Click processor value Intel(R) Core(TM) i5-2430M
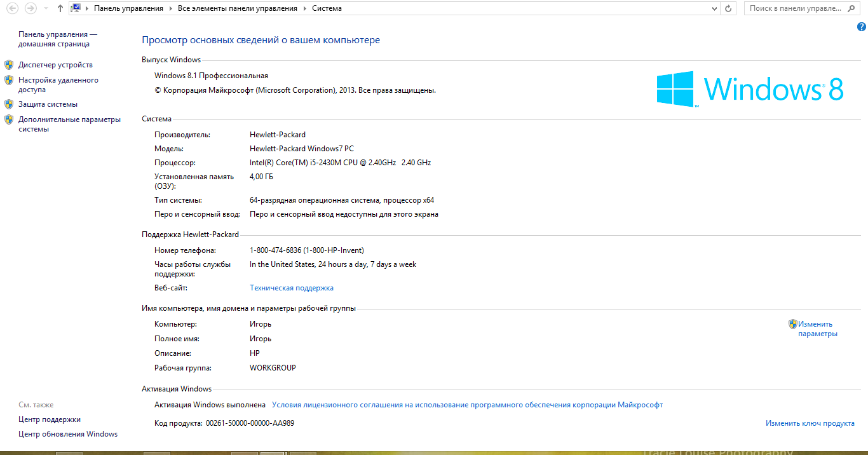Image resolution: width=868 pixels, height=455 pixels. (x=341, y=163)
